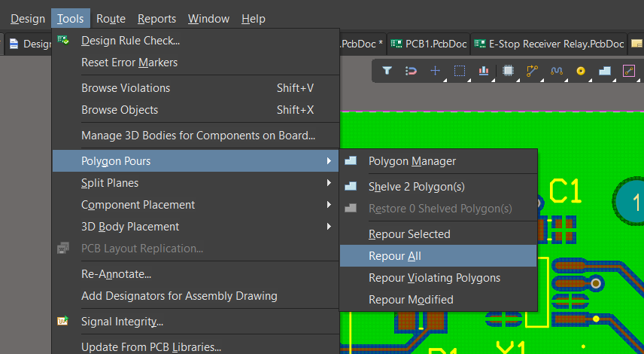This screenshot has width=644, height=354.
Task: Start interactive routing tool icon
Action: [x=533, y=71]
